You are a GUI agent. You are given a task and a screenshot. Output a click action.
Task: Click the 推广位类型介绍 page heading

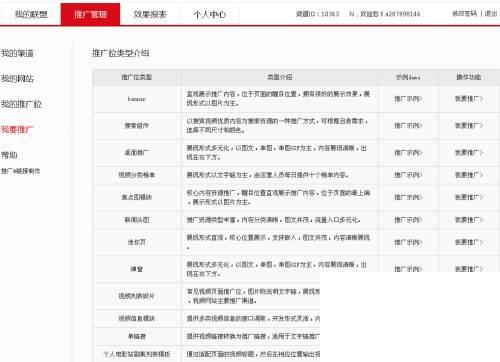(x=121, y=53)
